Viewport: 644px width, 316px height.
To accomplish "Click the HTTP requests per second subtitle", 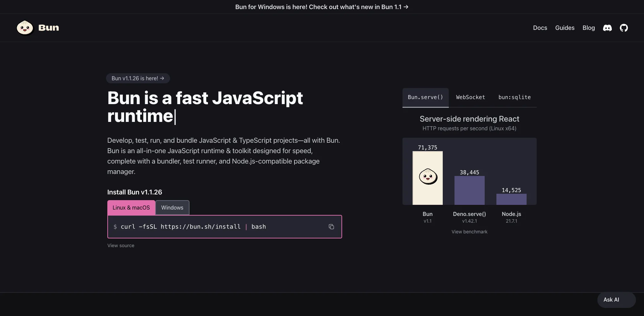I will (x=469, y=128).
